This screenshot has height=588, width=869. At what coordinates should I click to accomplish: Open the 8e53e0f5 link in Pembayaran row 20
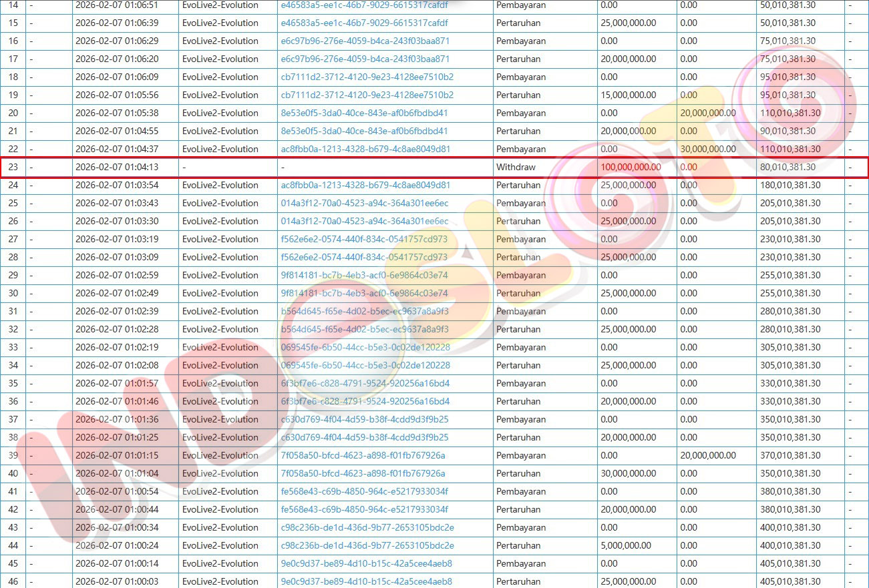[364, 113]
